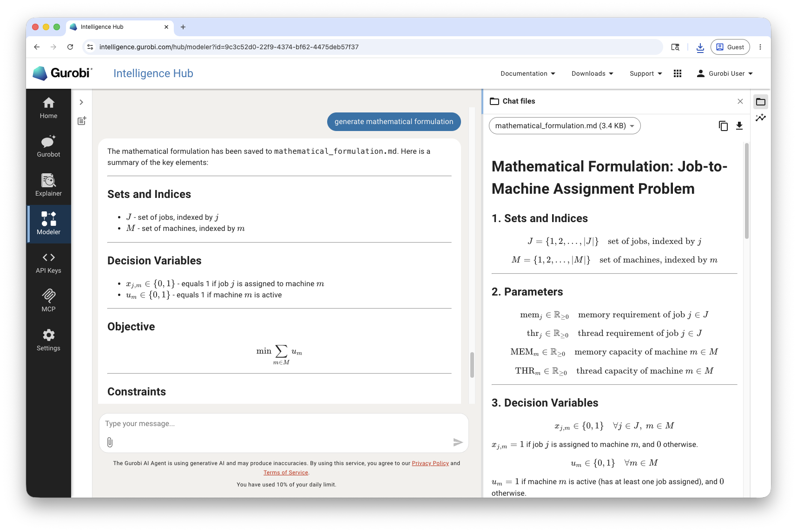The height and width of the screenshot is (532, 797).
Task: Expand the chat history chevron panel
Action: tap(81, 102)
